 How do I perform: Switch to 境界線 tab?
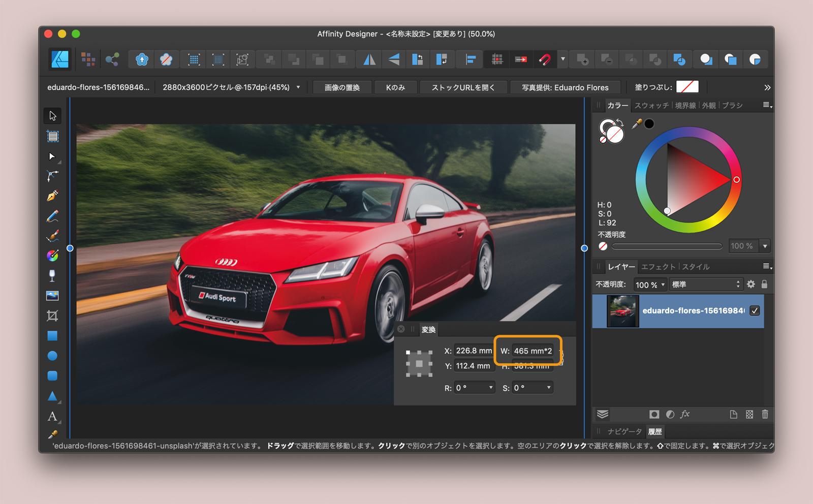pyautogui.click(x=685, y=105)
